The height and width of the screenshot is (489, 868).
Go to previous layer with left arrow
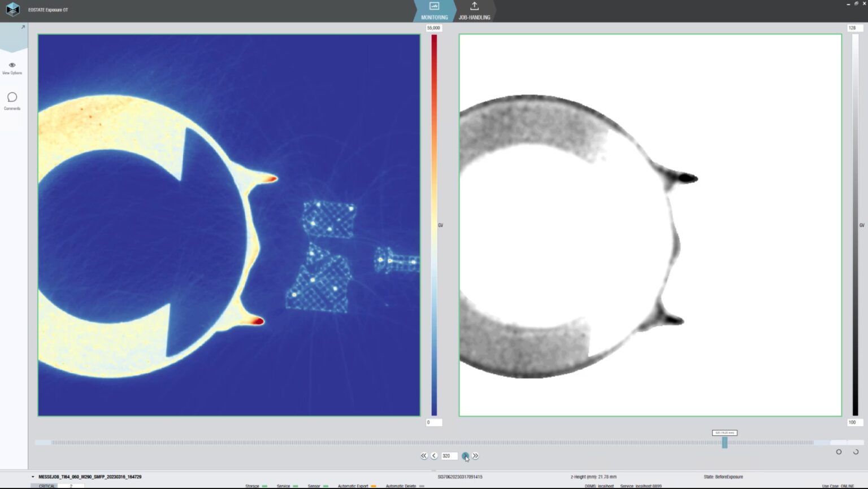click(x=434, y=456)
